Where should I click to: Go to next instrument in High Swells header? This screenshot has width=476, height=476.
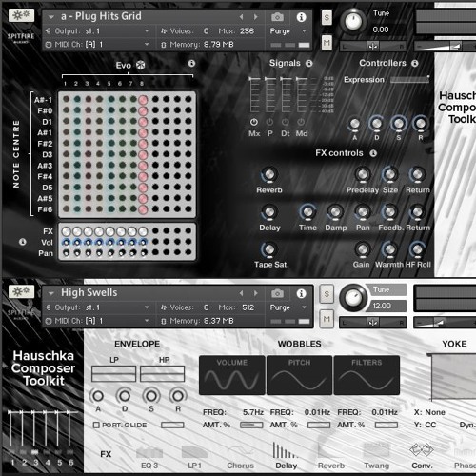[255, 293]
